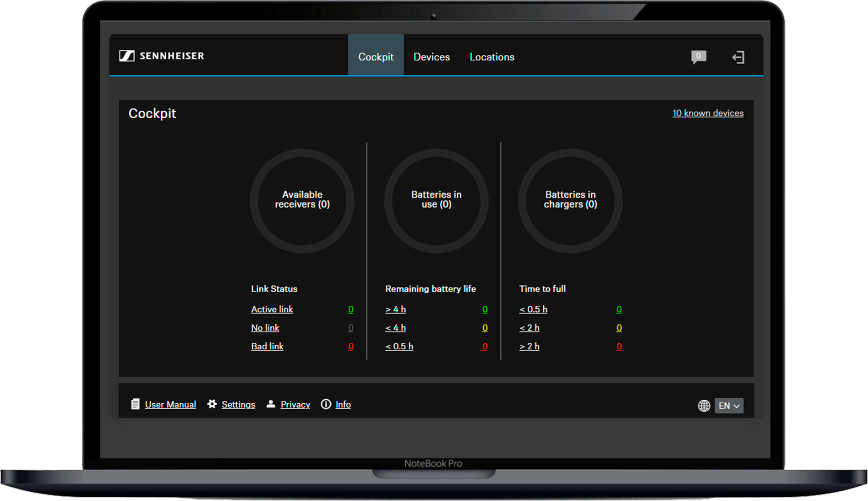
Task: Click the < 2 h time to full link
Action: [x=529, y=328]
